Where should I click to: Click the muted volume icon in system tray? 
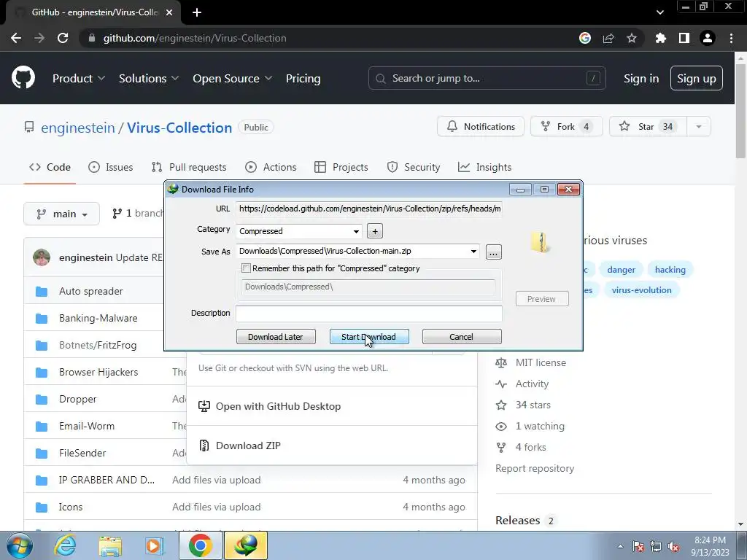coord(673,546)
